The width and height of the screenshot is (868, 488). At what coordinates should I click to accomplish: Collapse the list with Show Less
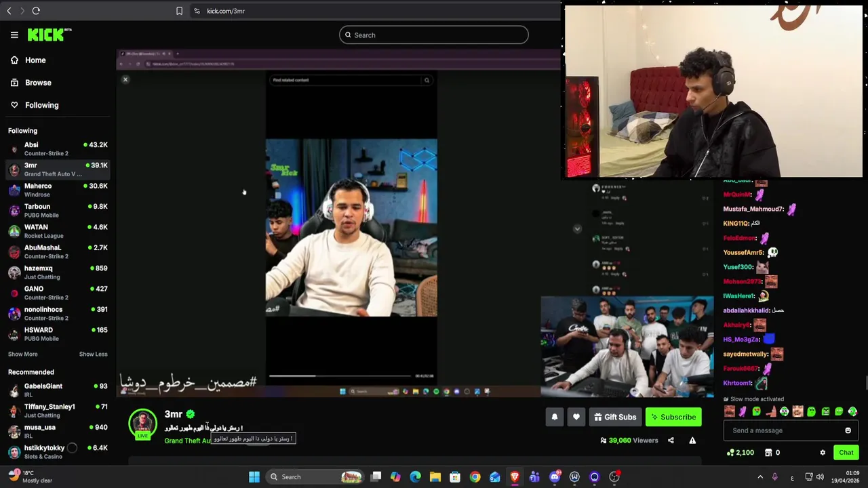pos(93,354)
